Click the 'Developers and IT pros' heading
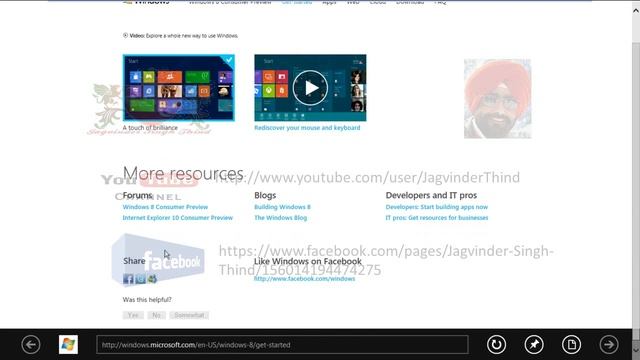The image size is (640, 360). (431, 195)
